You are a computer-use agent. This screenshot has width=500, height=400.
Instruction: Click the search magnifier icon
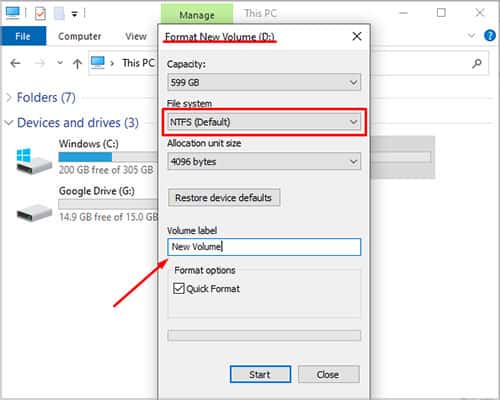(477, 63)
